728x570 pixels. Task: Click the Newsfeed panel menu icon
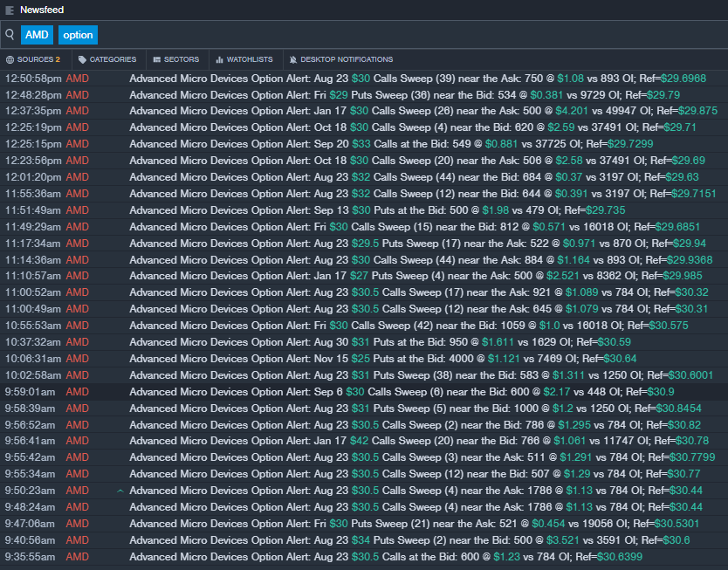point(10,10)
